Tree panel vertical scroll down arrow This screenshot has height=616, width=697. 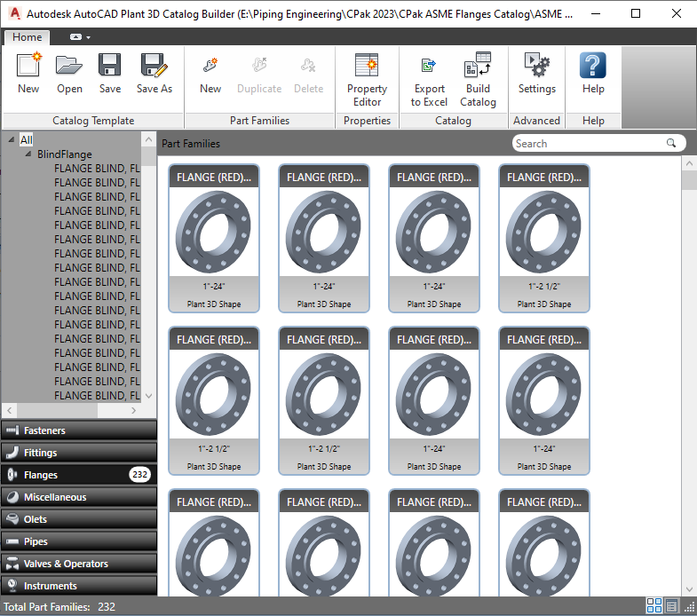pyautogui.click(x=149, y=396)
